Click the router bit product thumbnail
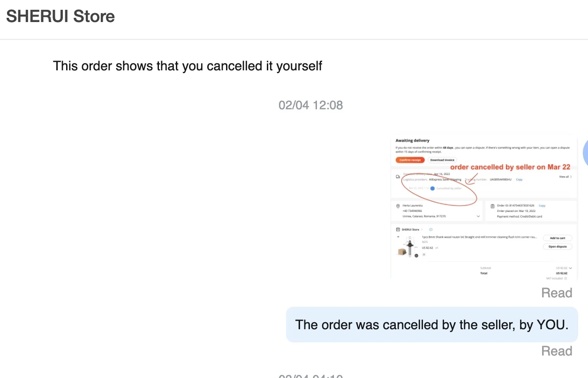The image size is (588, 378). pos(407,247)
